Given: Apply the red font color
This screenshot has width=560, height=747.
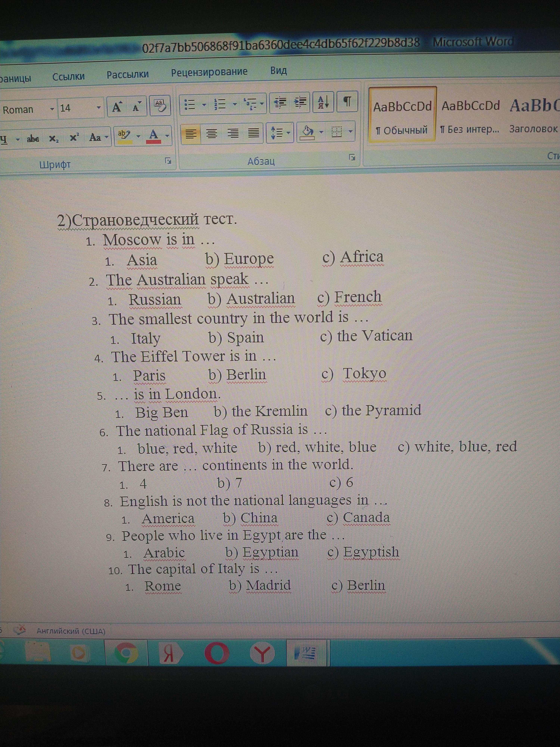Looking at the screenshot, I should point(153,136).
